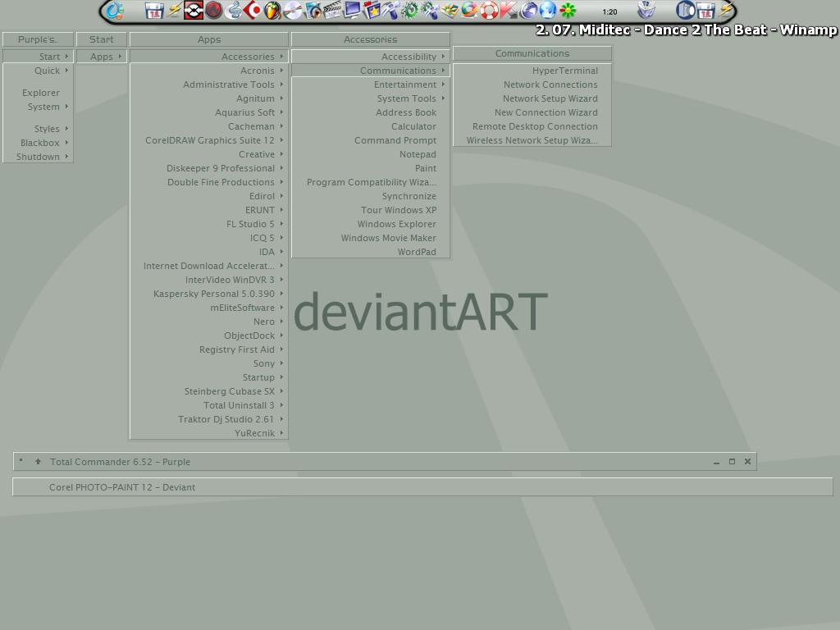Open the green gear dock icon
The width and height of the screenshot is (840, 630).
410,11
